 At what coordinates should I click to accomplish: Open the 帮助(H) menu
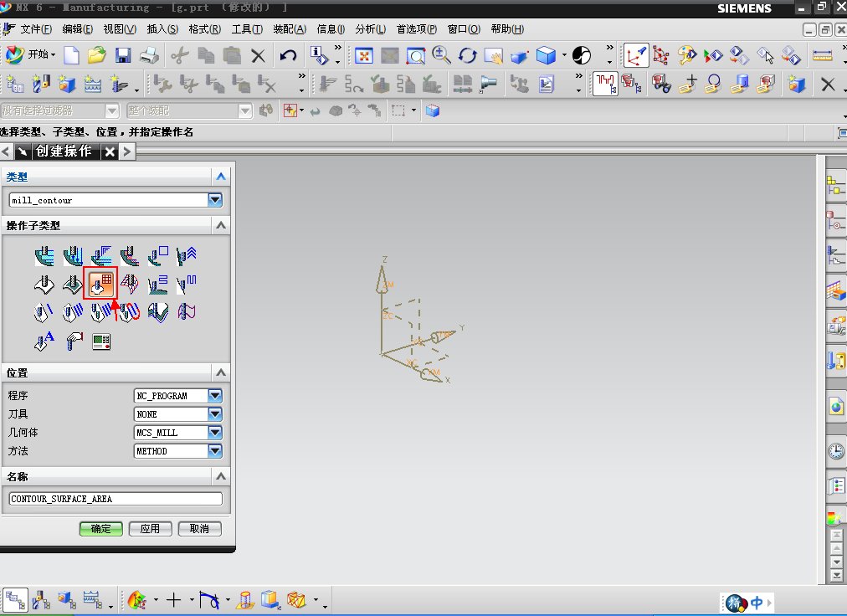[506, 29]
